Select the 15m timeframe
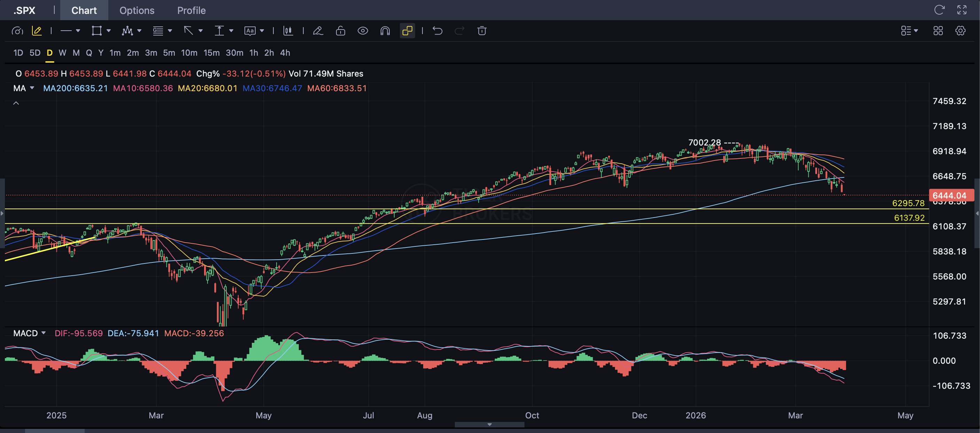 [x=211, y=53]
